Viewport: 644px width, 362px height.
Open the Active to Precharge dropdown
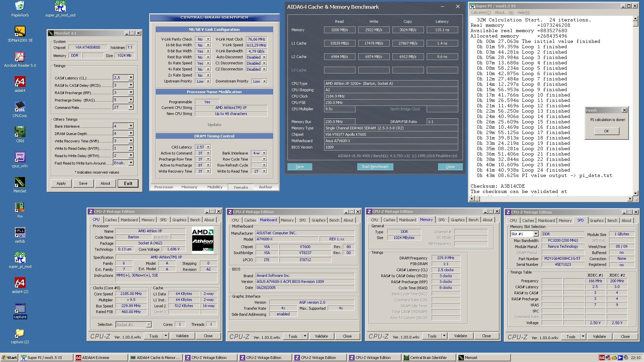[208, 165]
